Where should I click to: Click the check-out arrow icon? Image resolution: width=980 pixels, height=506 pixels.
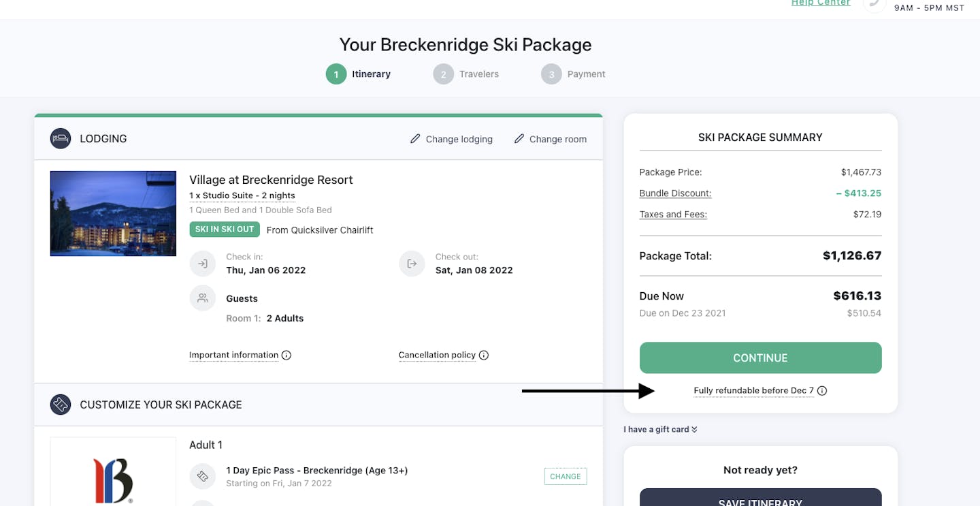pyautogui.click(x=412, y=264)
